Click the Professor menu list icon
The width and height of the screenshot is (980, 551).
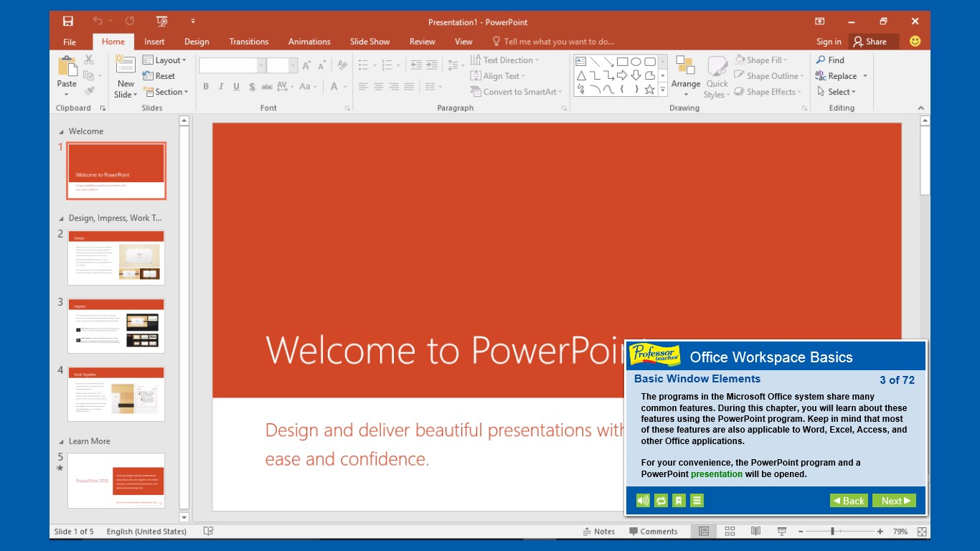tap(697, 501)
